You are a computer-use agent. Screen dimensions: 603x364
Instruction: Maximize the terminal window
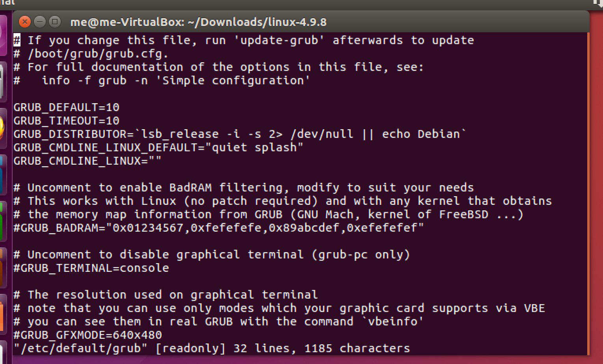pyautogui.click(x=55, y=22)
